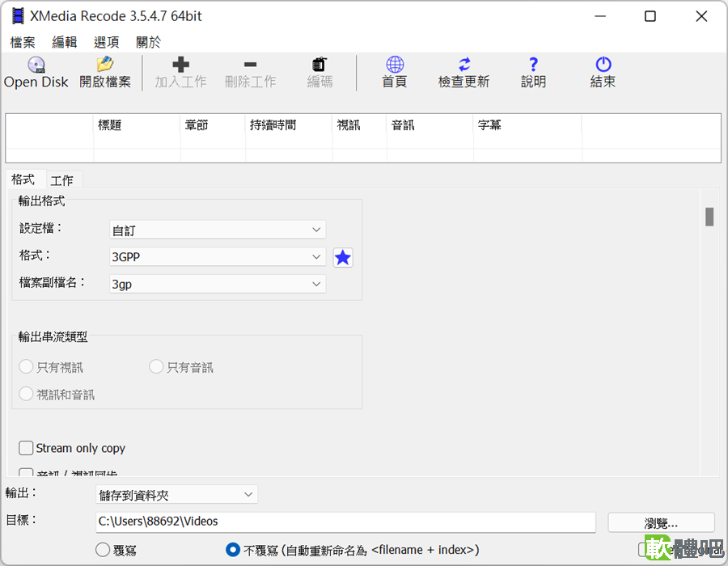This screenshot has height=566, width=728.
Task: Choose 不覆寫 auto-rename option
Action: coord(233,550)
